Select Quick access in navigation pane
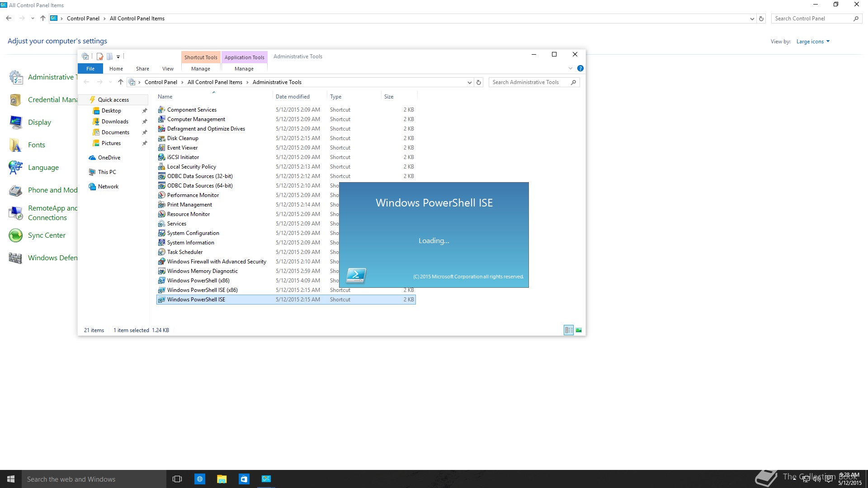The width and height of the screenshot is (868, 488). pyautogui.click(x=113, y=100)
